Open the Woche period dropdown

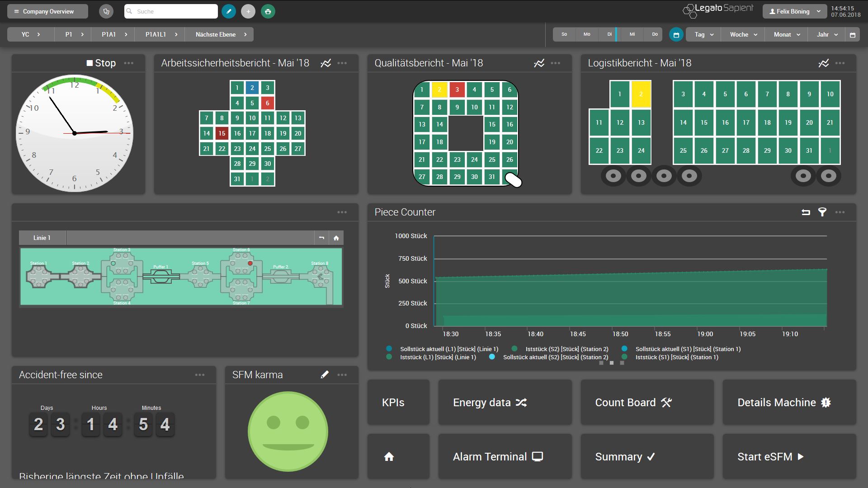click(x=743, y=34)
